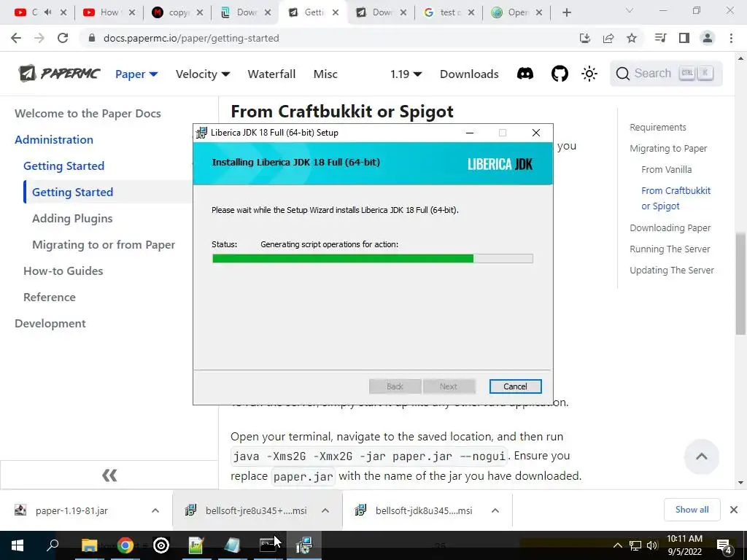Expand the Paper dropdown menu

[136, 74]
